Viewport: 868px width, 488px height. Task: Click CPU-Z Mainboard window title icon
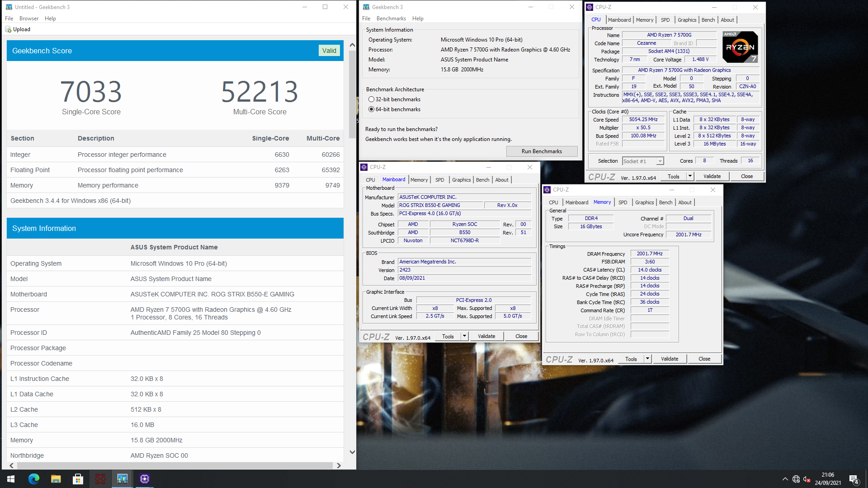pyautogui.click(x=364, y=167)
